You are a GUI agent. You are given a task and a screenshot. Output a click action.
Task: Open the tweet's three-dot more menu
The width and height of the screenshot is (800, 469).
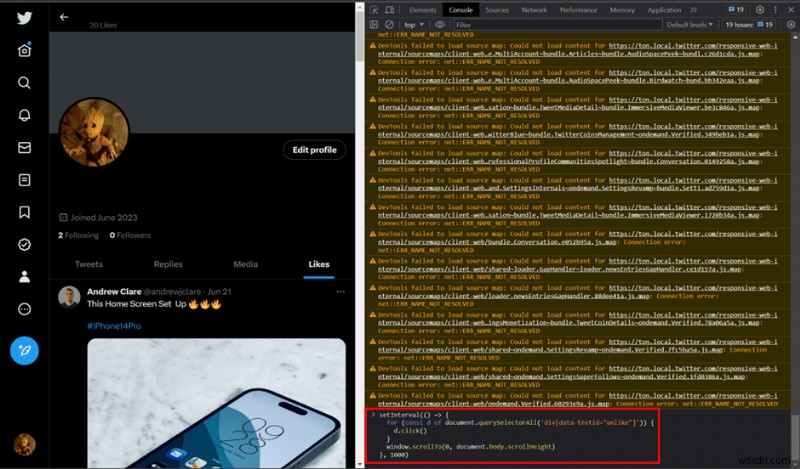pyautogui.click(x=340, y=291)
